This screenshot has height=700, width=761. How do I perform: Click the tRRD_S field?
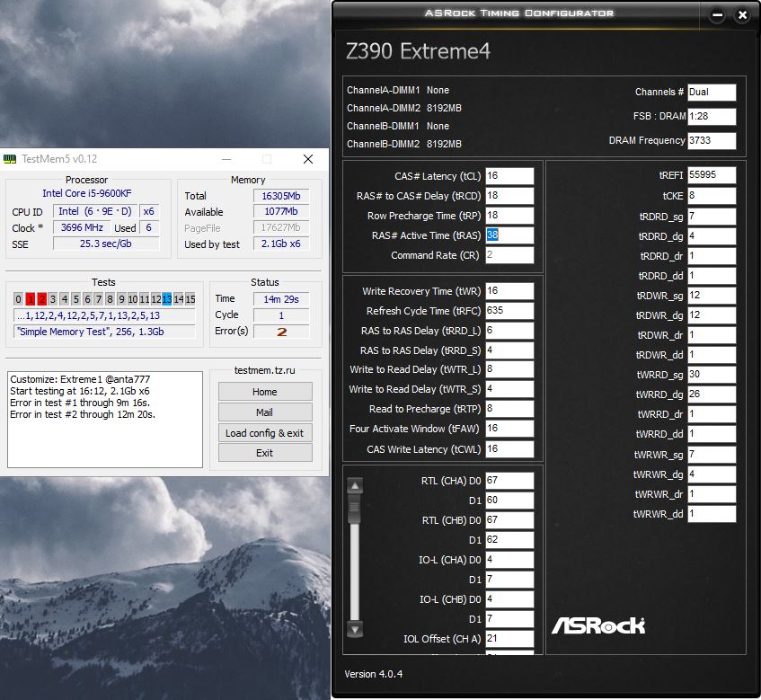tap(509, 350)
